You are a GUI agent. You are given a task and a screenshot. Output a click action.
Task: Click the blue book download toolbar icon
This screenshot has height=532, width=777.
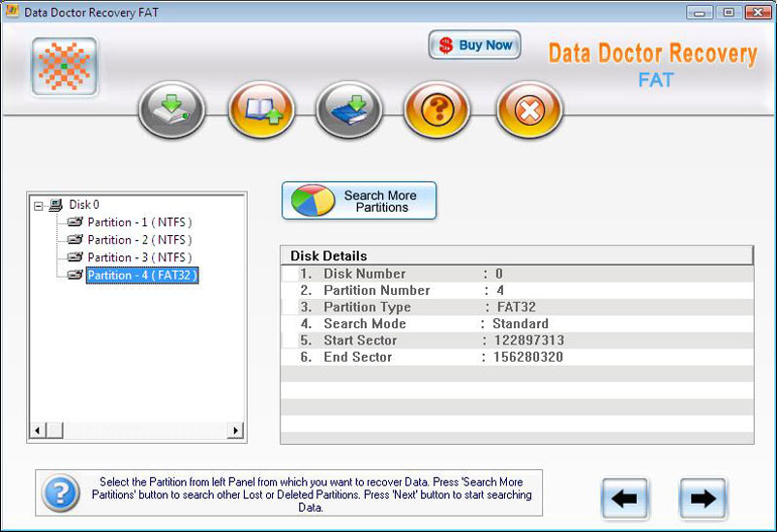click(349, 109)
